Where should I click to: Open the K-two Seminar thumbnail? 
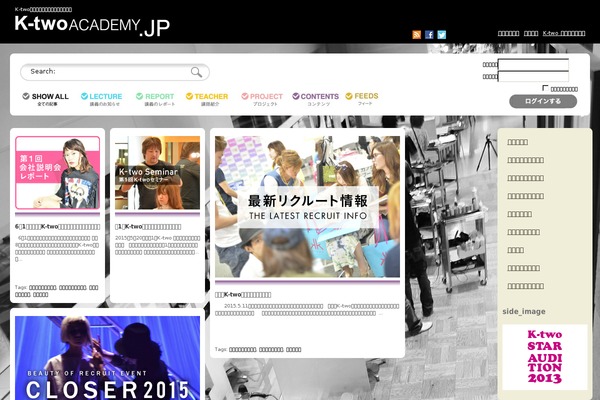pyautogui.click(x=157, y=173)
